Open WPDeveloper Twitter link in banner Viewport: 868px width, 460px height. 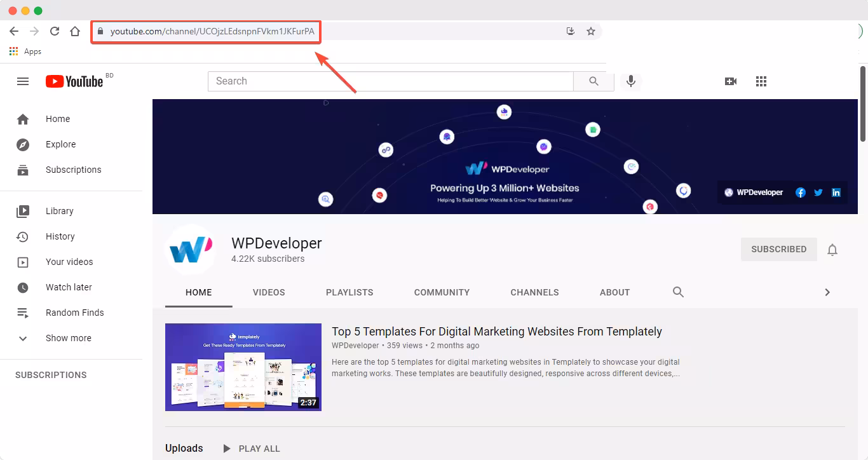click(x=818, y=193)
